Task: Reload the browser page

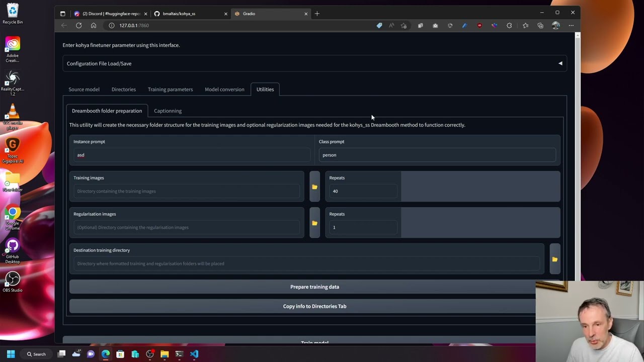Action: 79,25
